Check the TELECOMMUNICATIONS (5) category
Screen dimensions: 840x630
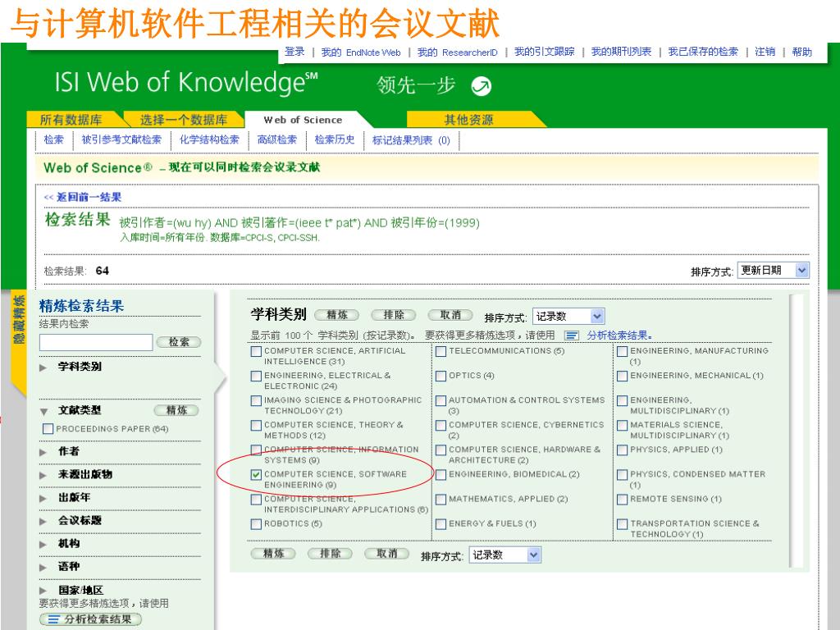(441, 351)
